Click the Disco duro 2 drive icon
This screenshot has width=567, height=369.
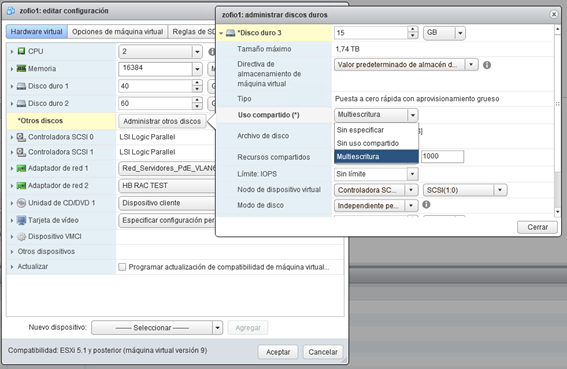click(21, 103)
